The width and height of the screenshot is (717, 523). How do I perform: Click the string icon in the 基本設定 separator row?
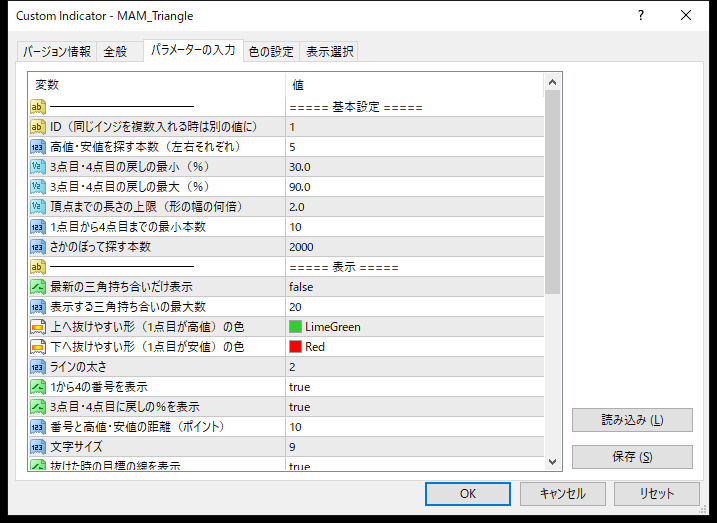(x=38, y=107)
